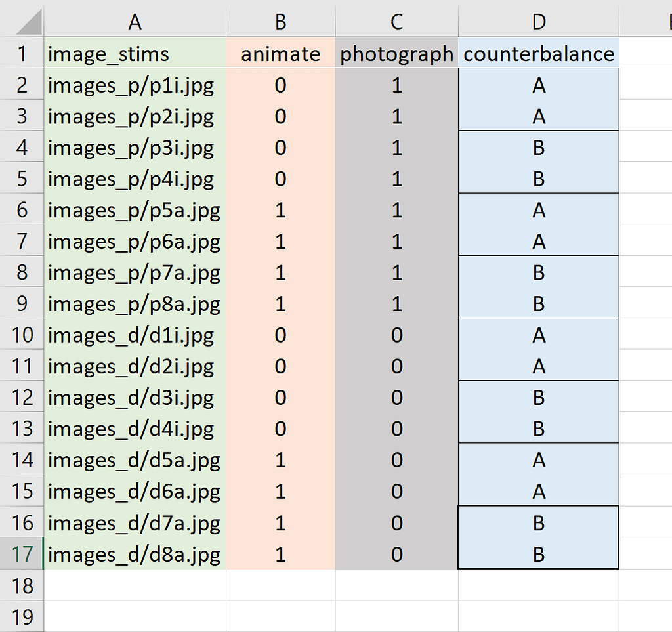The image size is (672, 632).
Task: Select column A header
Action: 135,21
